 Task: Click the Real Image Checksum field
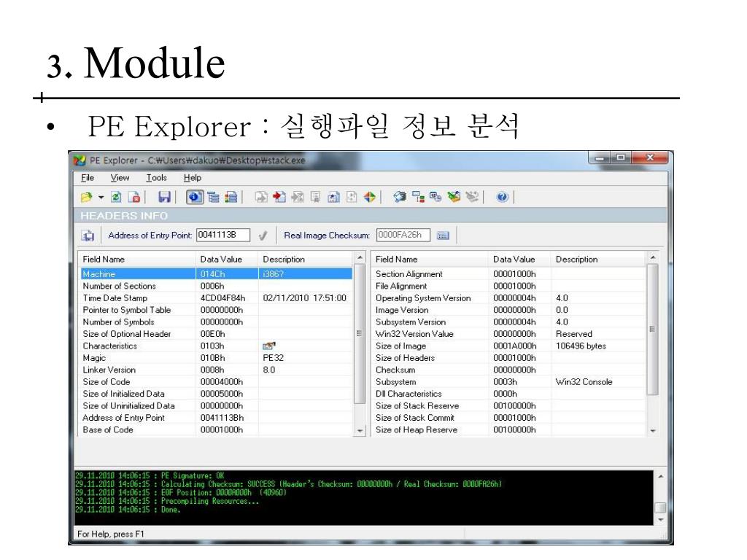click(403, 236)
